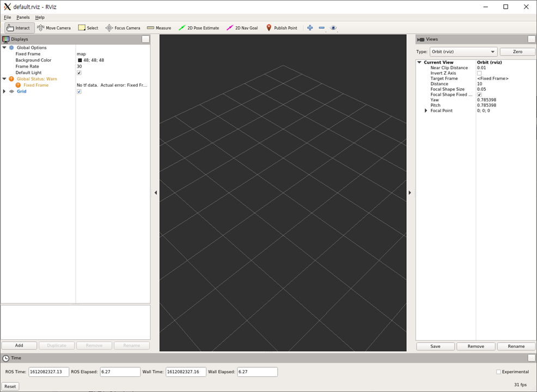
Task: Activate the Publish Point tool
Action: pos(282,28)
